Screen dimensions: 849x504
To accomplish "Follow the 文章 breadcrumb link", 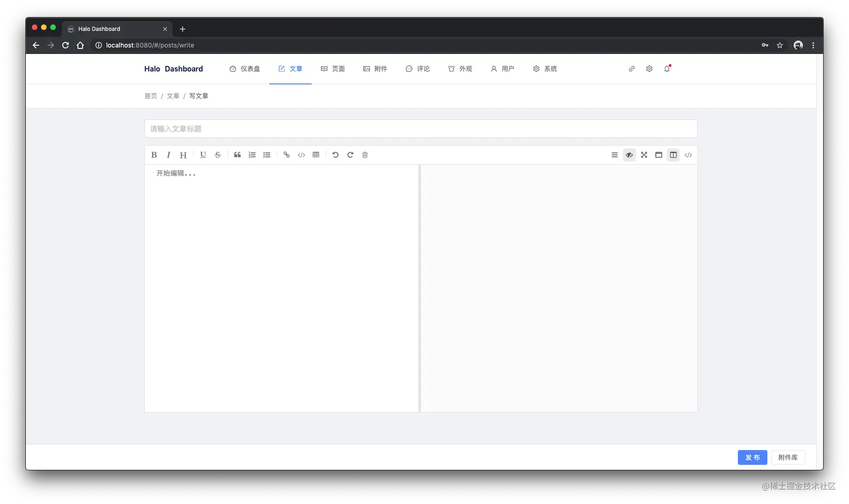I will (x=173, y=96).
